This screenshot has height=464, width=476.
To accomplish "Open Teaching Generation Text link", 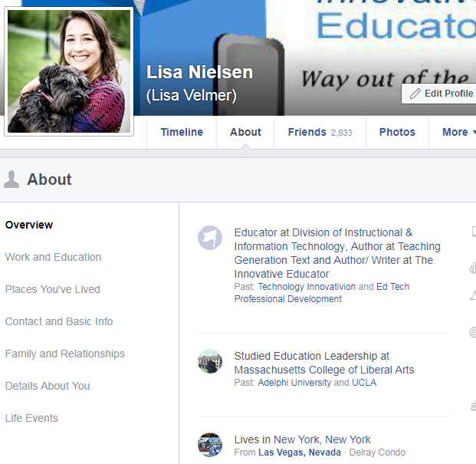I will [337, 253].
